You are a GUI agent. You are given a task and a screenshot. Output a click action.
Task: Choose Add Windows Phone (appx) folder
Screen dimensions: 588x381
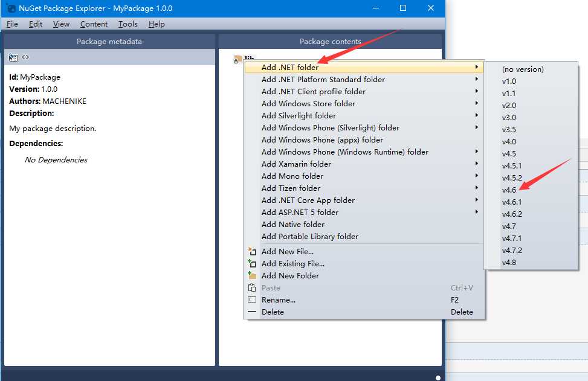pyautogui.click(x=364, y=139)
